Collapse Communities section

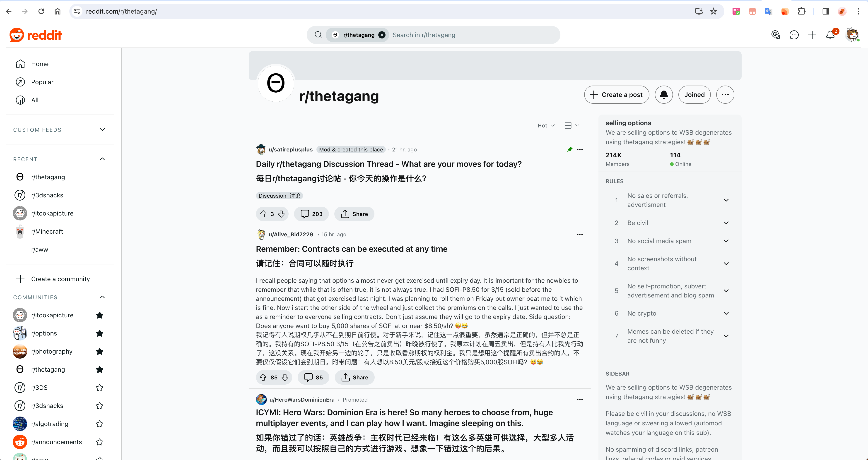pyautogui.click(x=102, y=297)
